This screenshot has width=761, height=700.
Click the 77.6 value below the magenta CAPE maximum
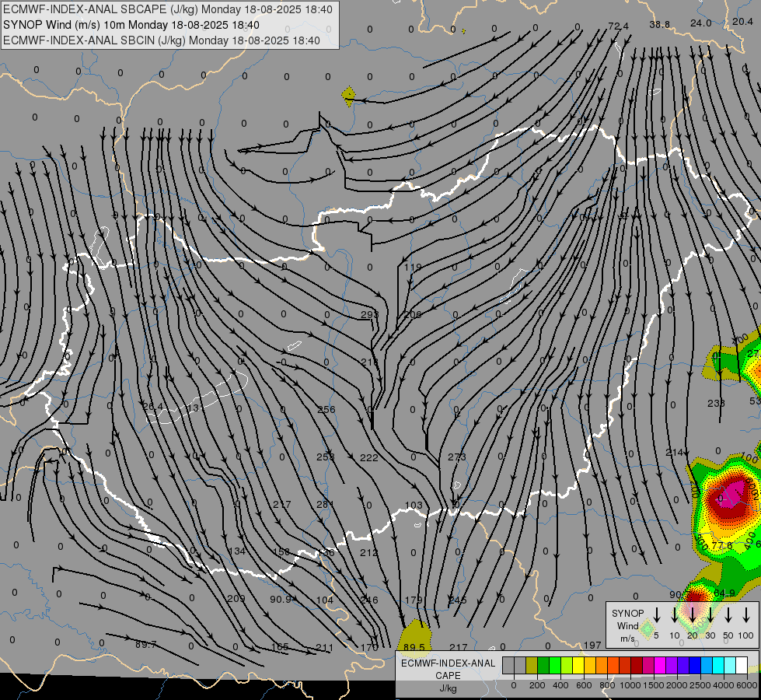tap(721, 545)
